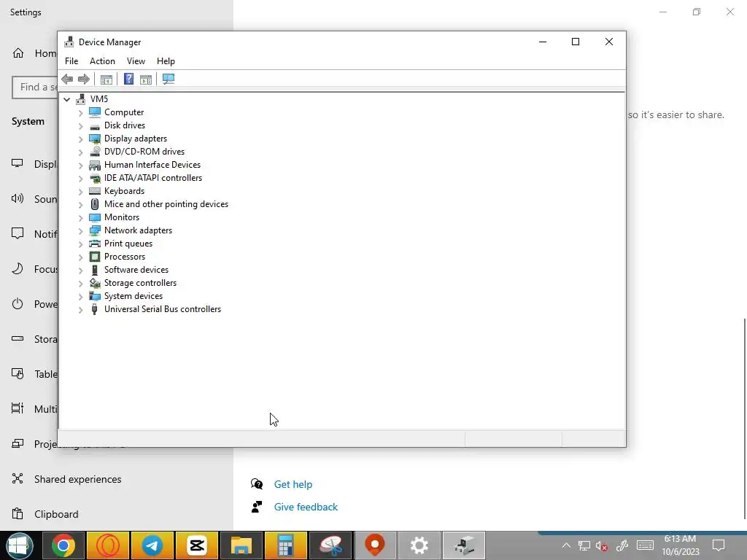Expand the IDE ATA/ATAPI controllers category
This screenshot has width=747, height=560.
(80, 179)
